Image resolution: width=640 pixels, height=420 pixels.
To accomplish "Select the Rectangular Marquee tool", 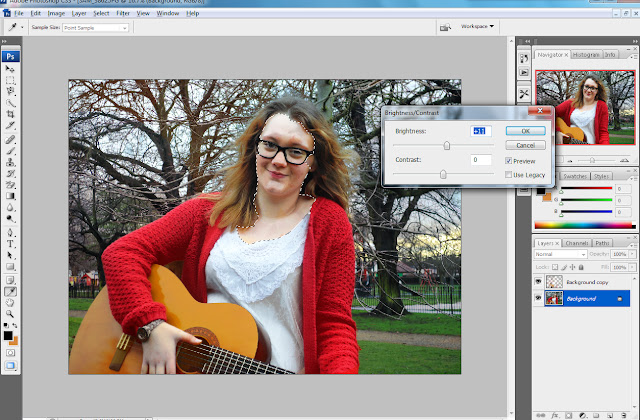I will (x=10, y=80).
